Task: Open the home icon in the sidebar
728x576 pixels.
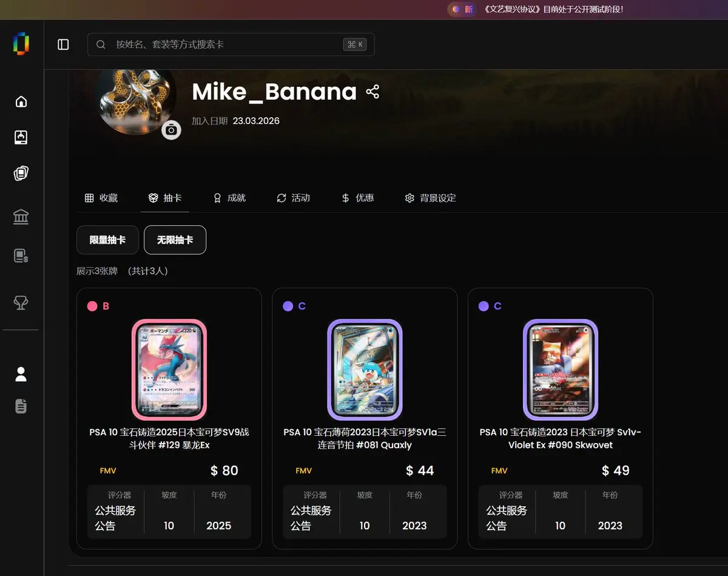Action: [21, 101]
